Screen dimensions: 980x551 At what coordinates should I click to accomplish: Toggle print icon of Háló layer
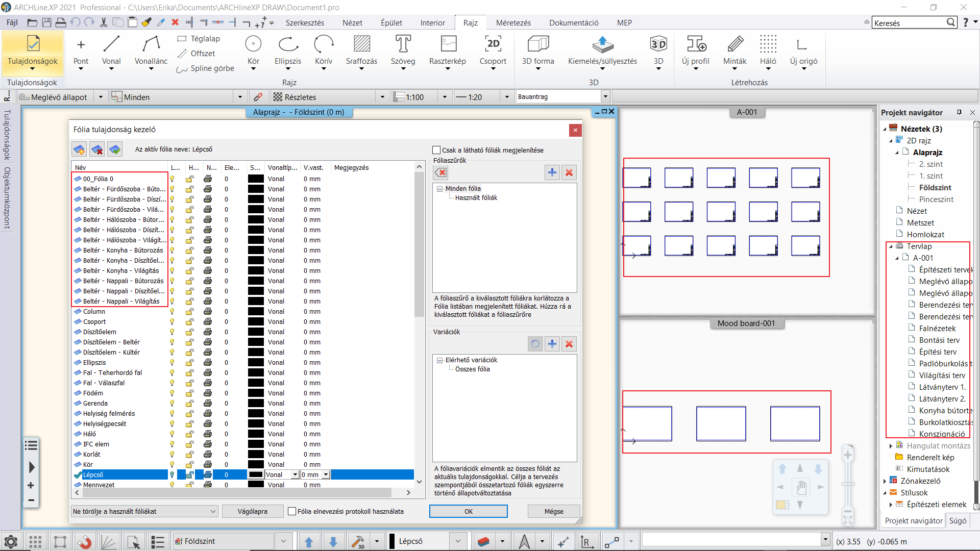pos(208,434)
